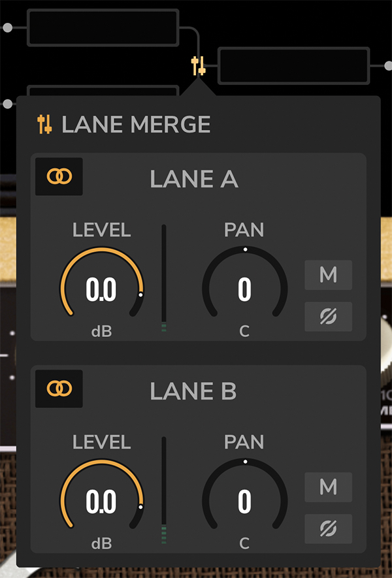Click the Lane B level meter bar
The height and width of the screenshot is (578, 392).
164,491
